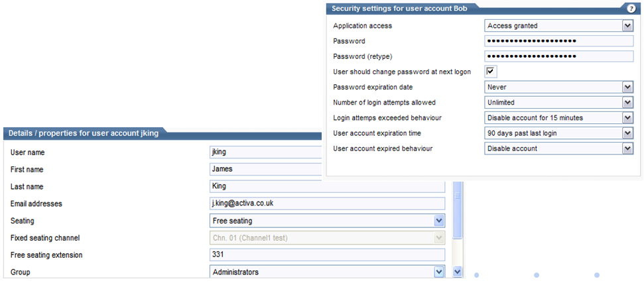Screen dimensions: 644x285
Task: Expand Login attempts exceeded behaviour dropdown
Action: (627, 118)
